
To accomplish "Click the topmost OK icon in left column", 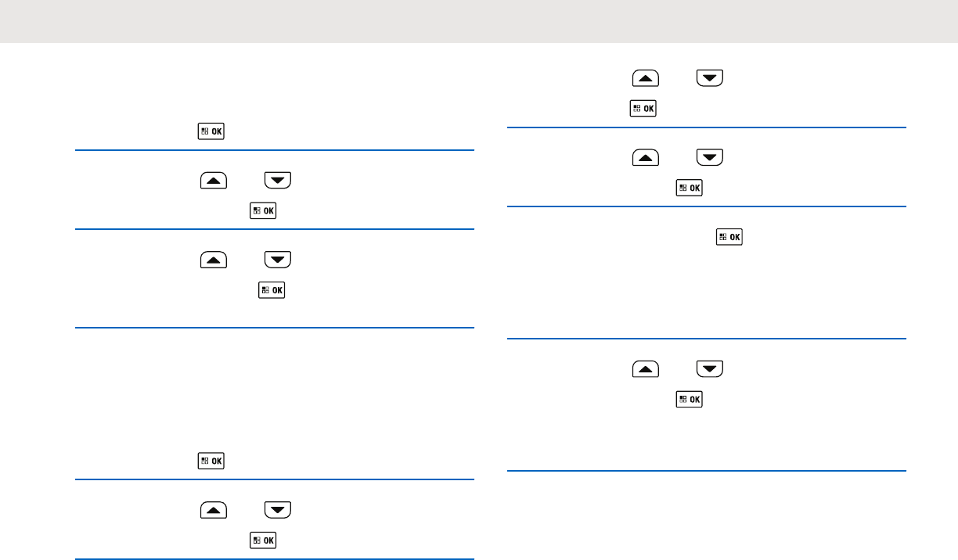I will click(211, 131).
